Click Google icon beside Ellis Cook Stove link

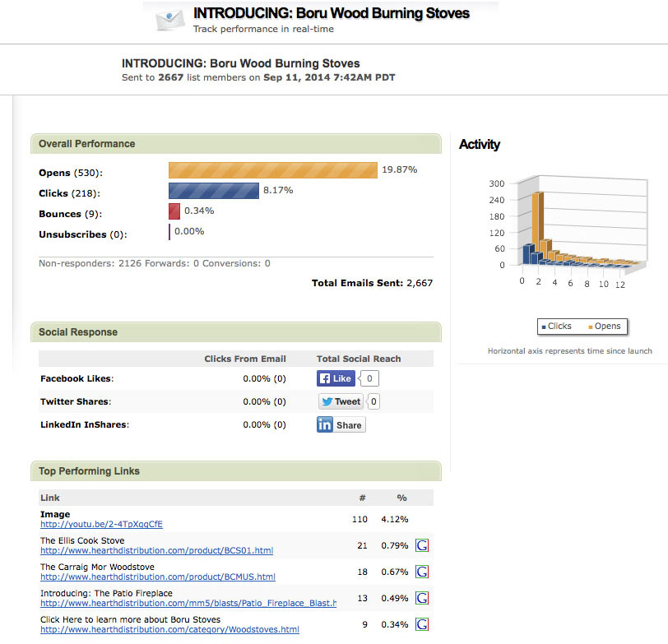[422, 545]
